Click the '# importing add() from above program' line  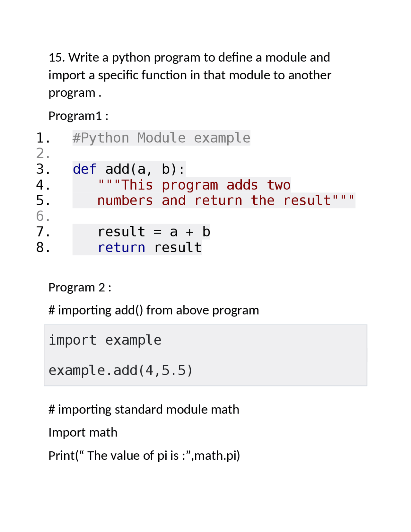[x=153, y=310]
